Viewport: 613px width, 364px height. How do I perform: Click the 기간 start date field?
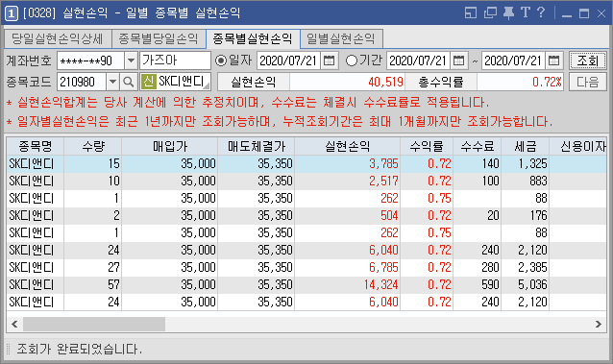[x=418, y=61]
